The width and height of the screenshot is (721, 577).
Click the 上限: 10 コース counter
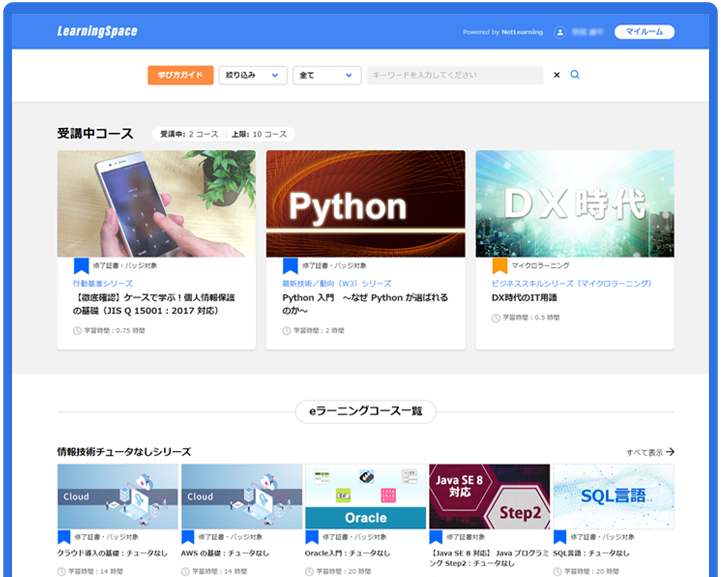pos(259,134)
